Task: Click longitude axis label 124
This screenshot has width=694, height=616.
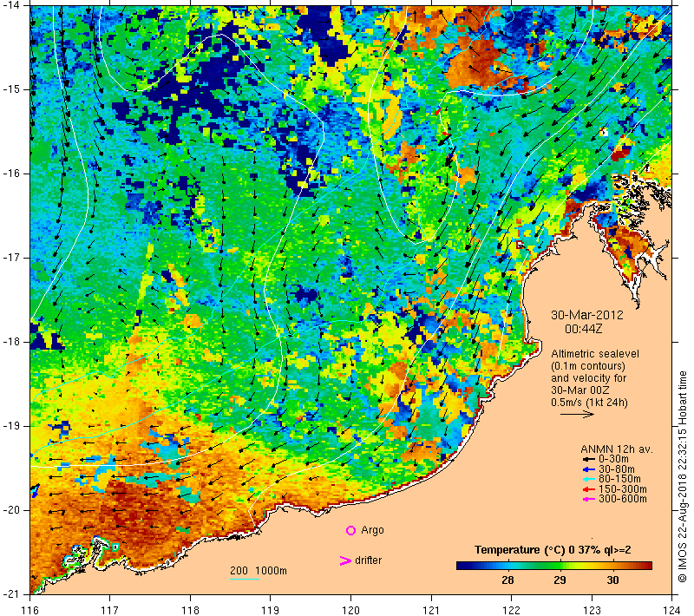Action: point(672,610)
